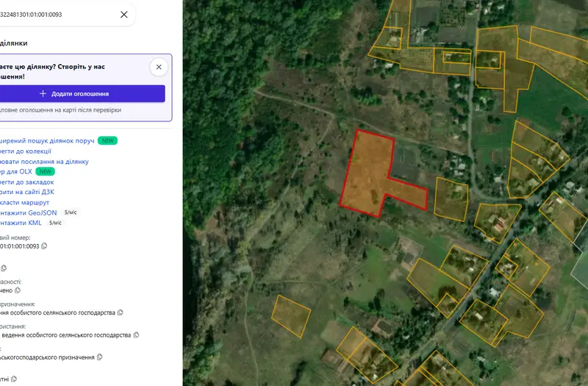Select the red highlighted parcel on map
The height and width of the screenshot is (386, 588).
coord(370,173)
